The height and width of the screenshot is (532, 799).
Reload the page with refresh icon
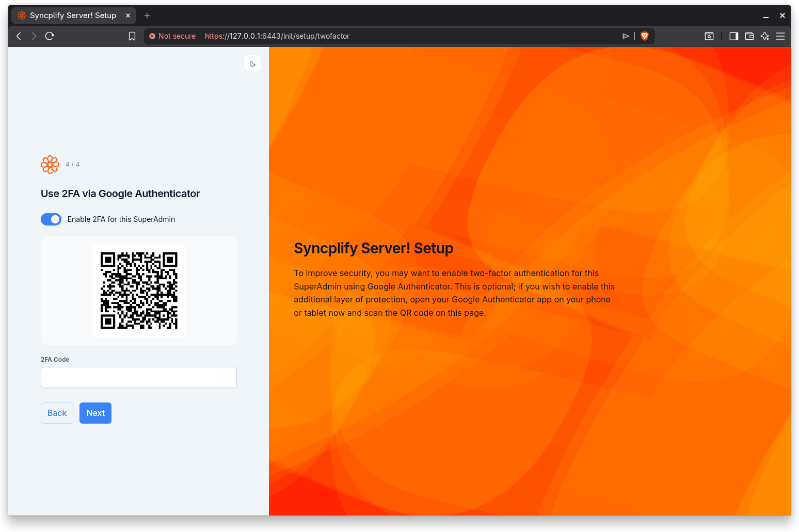pos(50,36)
